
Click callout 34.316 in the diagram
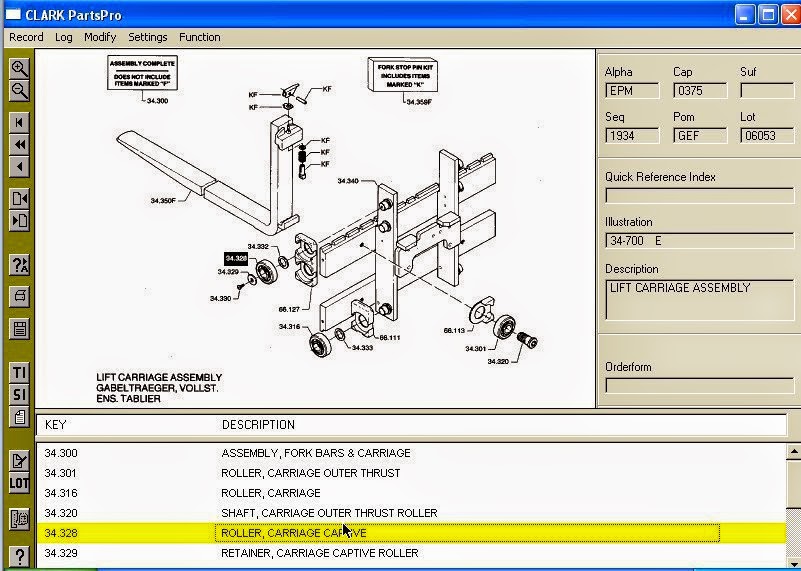point(289,326)
